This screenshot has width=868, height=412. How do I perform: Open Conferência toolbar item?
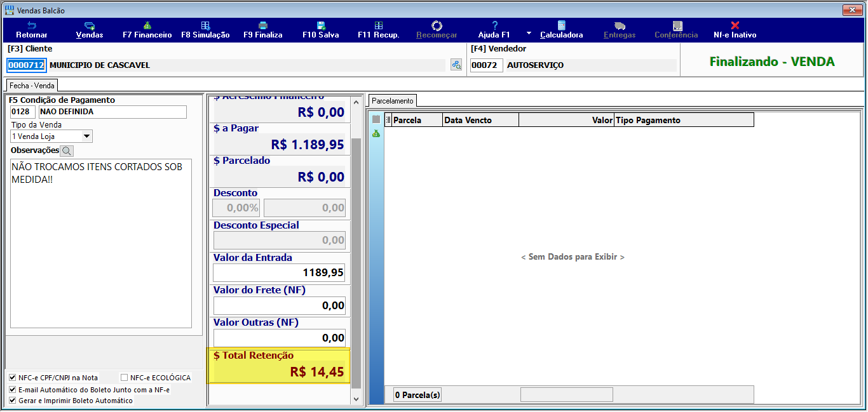coord(677,30)
